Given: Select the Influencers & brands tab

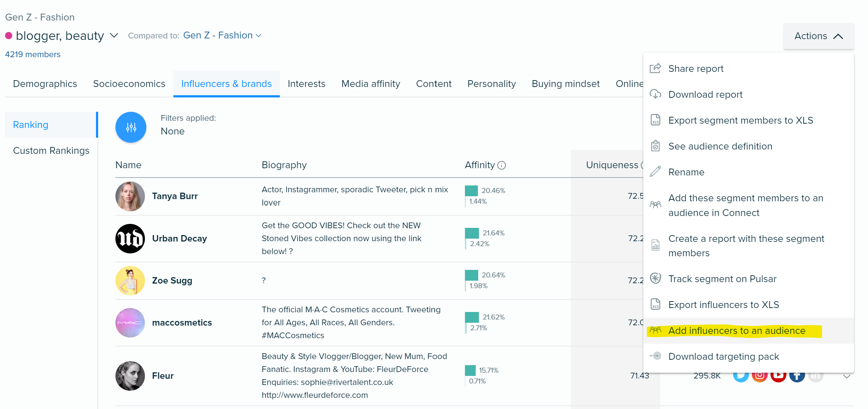Looking at the screenshot, I should [227, 83].
